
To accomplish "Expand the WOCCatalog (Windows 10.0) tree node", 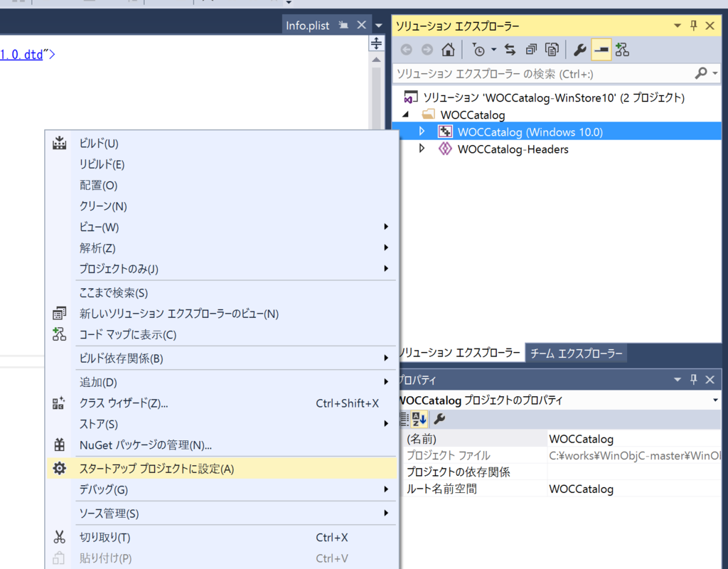I will pos(420,130).
